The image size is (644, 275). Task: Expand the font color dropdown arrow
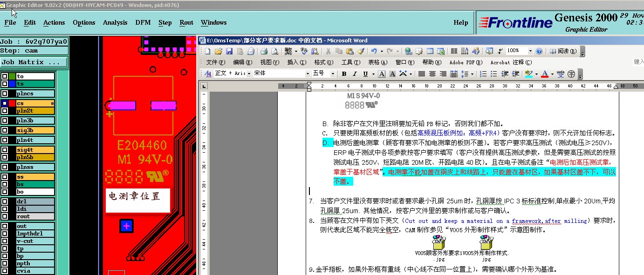tap(552, 74)
